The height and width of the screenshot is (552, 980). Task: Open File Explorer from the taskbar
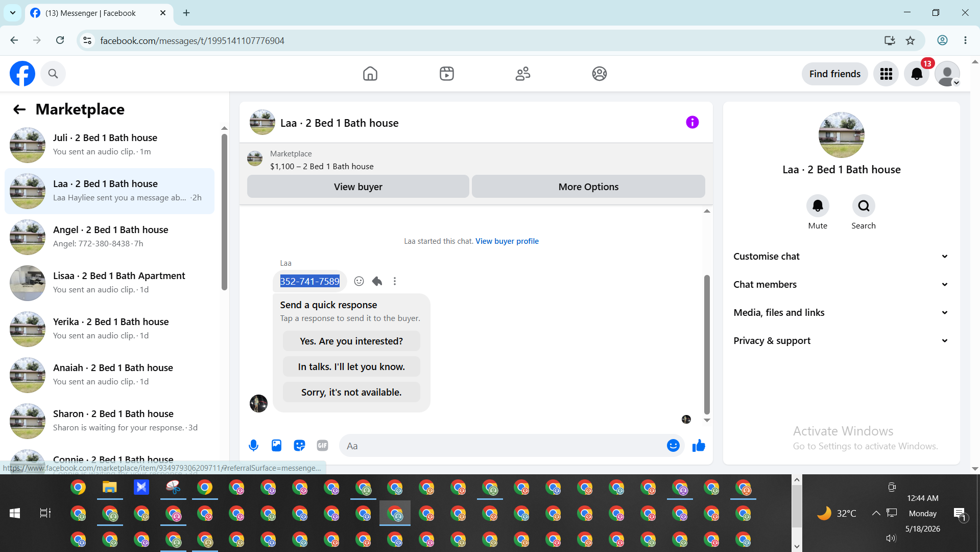110,488
